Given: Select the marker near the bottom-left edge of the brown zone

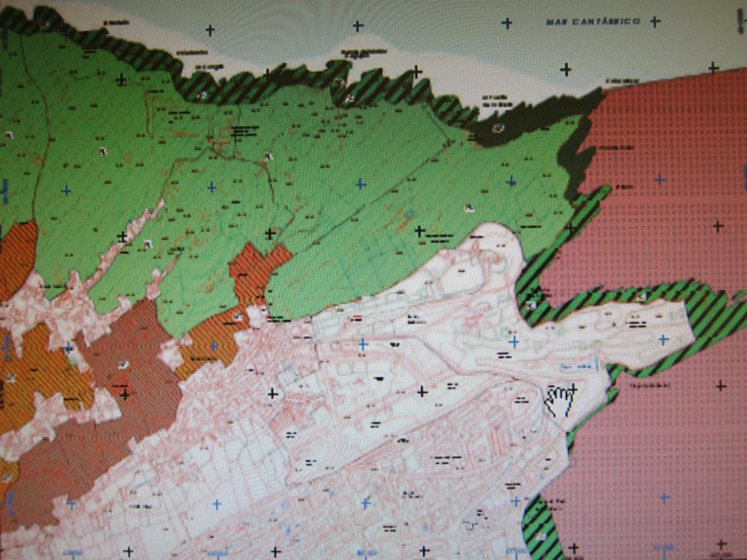Looking at the screenshot, I should click(7, 477).
